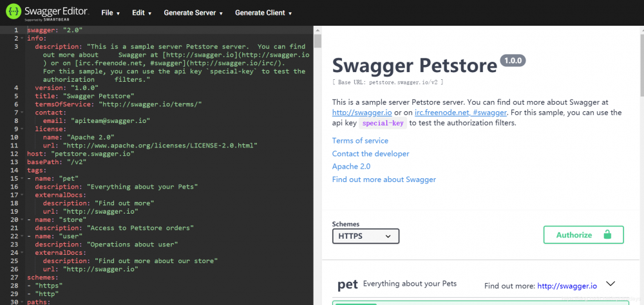
Task: Open the Generate Client menu
Action: point(263,13)
